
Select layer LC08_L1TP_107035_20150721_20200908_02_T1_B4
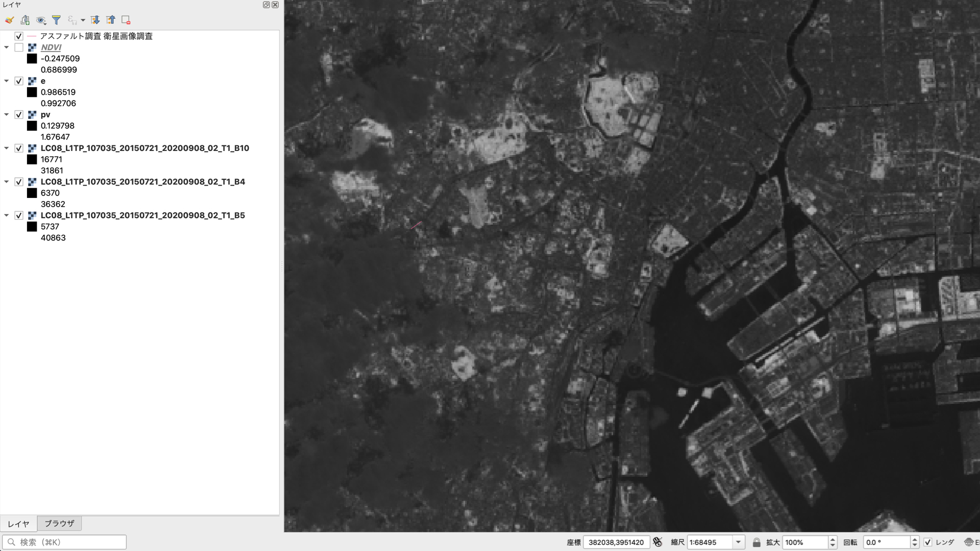tap(143, 182)
